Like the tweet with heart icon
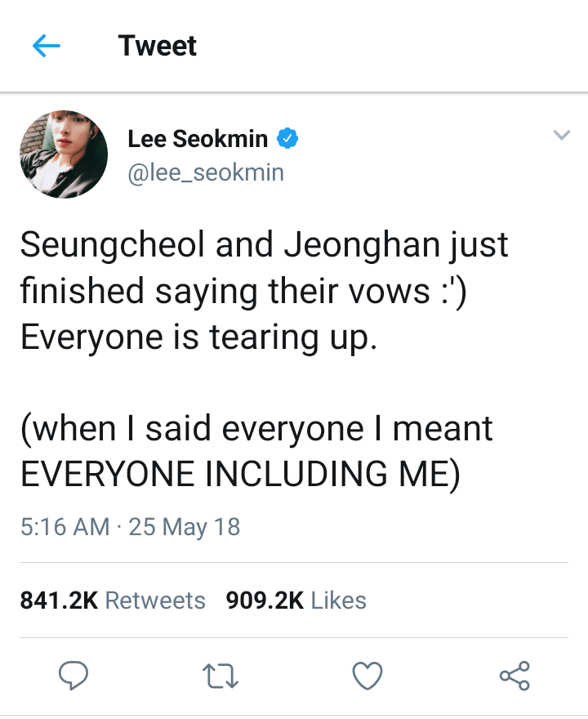 (367, 676)
